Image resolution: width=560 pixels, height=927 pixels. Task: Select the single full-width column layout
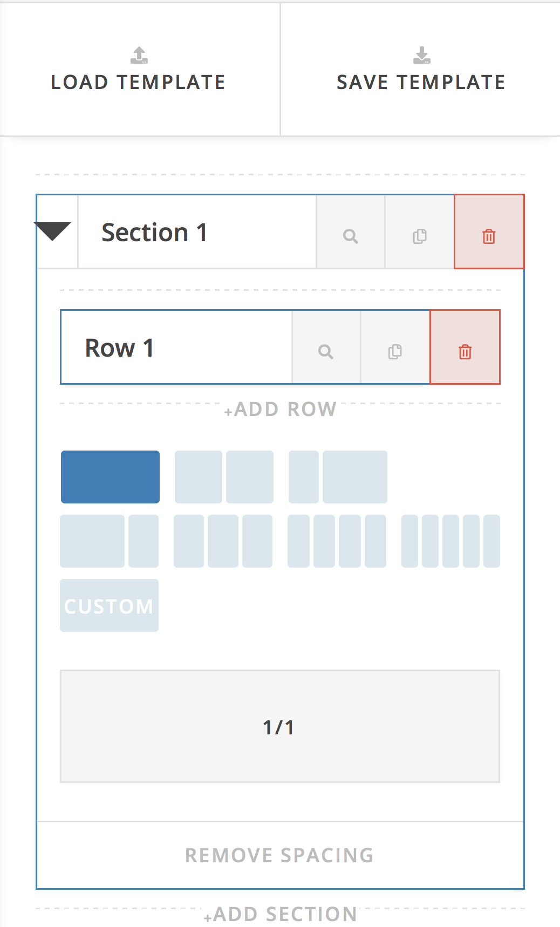(x=110, y=477)
